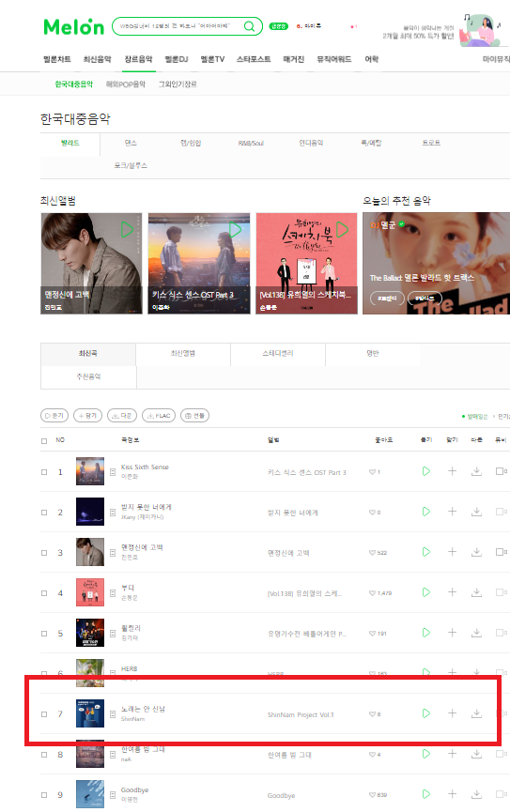Image resolution: width=510 pixels, height=812 pixels.
Task: Open album thumbnail for song 9 Goodbye
Action: [x=90, y=794]
